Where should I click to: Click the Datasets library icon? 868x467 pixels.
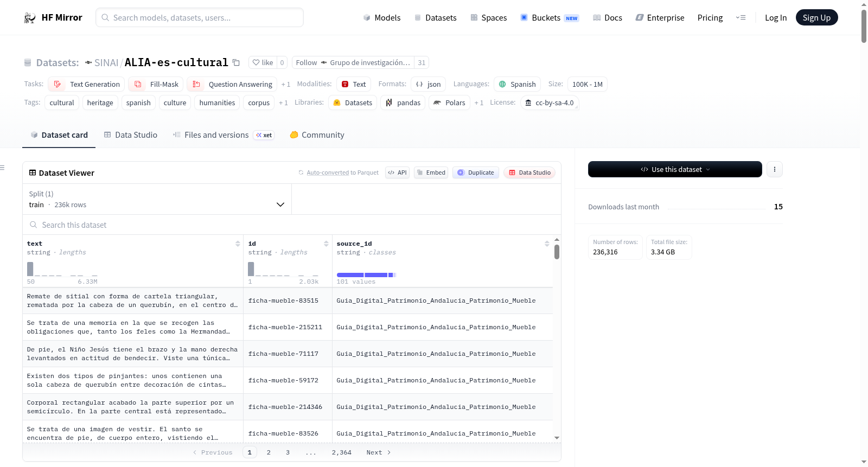coord(337,103)
